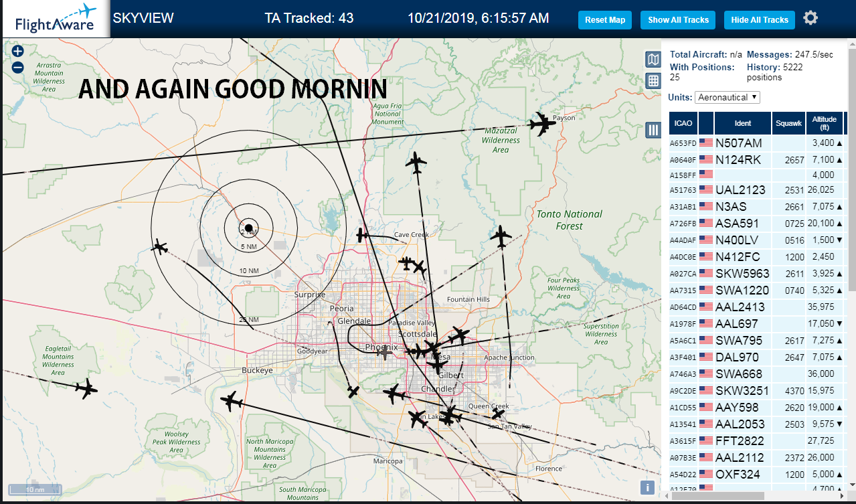
Task: Select the aircraft icon near Cave Creek
Action: [x=362, y=235]
